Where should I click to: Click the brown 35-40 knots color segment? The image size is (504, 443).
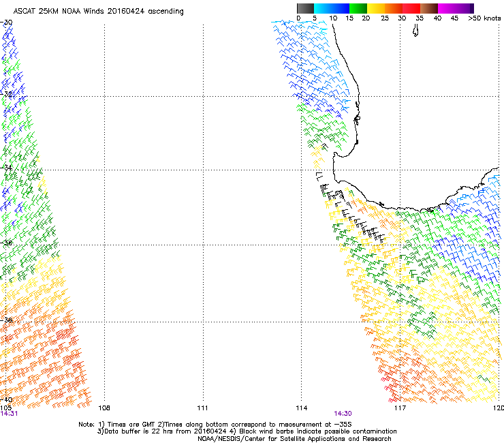pos(429,8)
